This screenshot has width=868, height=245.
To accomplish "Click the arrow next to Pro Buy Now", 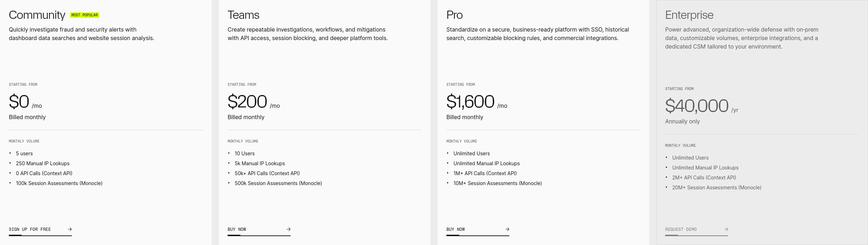I will (507, 229).
